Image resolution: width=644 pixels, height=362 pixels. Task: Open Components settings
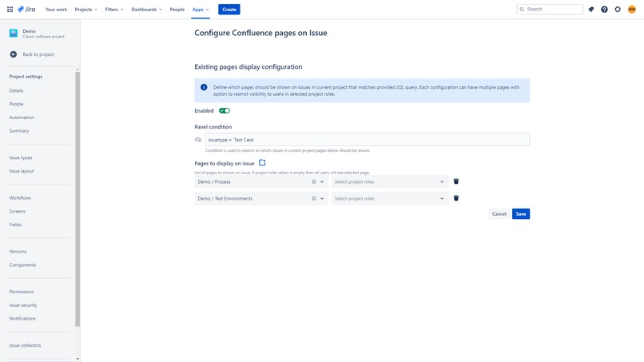pyautogui.click(x=22, y=265)
